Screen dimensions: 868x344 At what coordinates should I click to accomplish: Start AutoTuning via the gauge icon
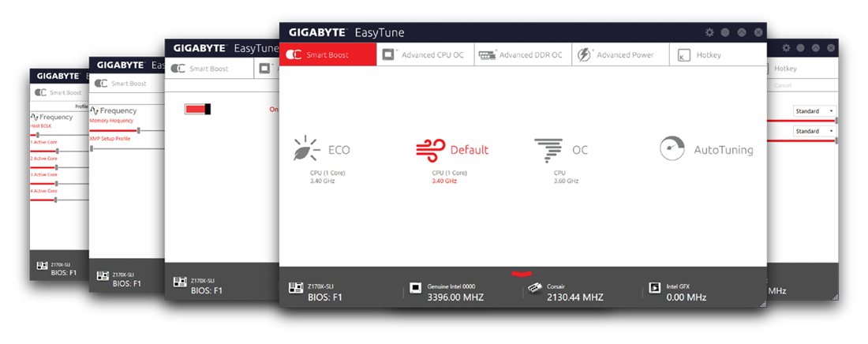tap(672, 149)
